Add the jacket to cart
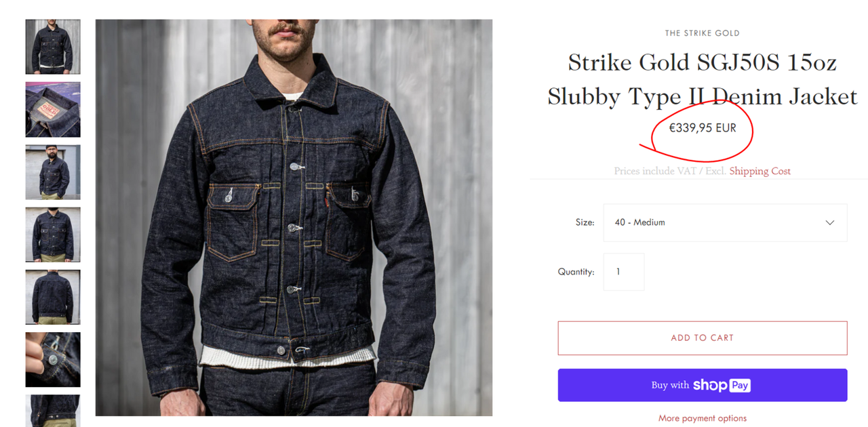Image resolution: width=868 pixels, height=427 pixels. [703, 338]
